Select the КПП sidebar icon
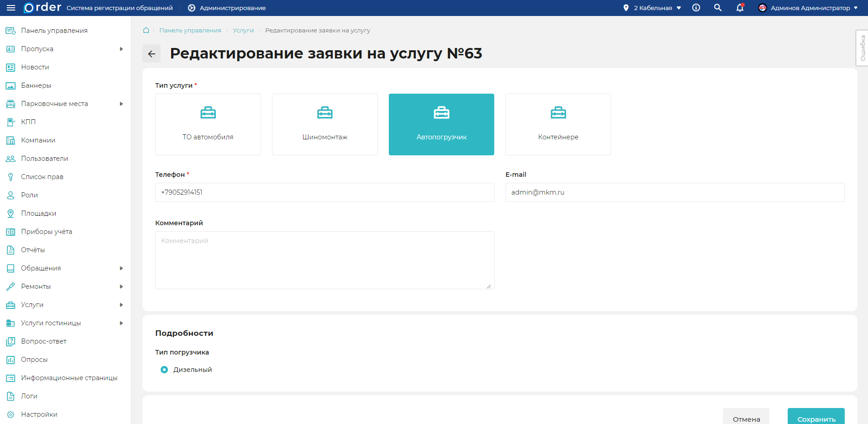 pyautogui.click(x=10, y=122)
